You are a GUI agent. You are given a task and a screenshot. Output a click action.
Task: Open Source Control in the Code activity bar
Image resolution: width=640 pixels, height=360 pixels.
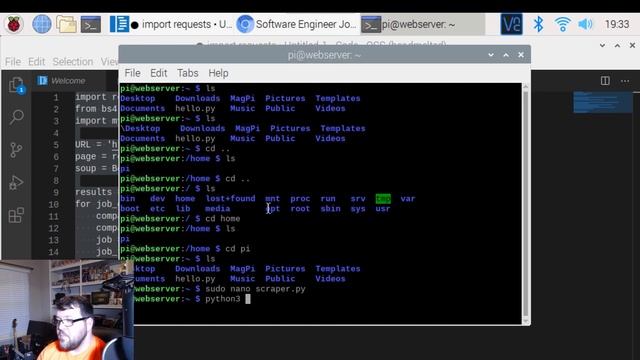coord(16,150)
